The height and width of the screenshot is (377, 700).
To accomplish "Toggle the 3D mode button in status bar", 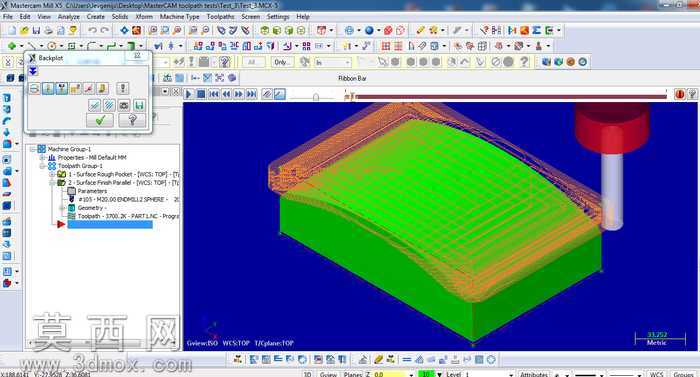I will 308,374.
